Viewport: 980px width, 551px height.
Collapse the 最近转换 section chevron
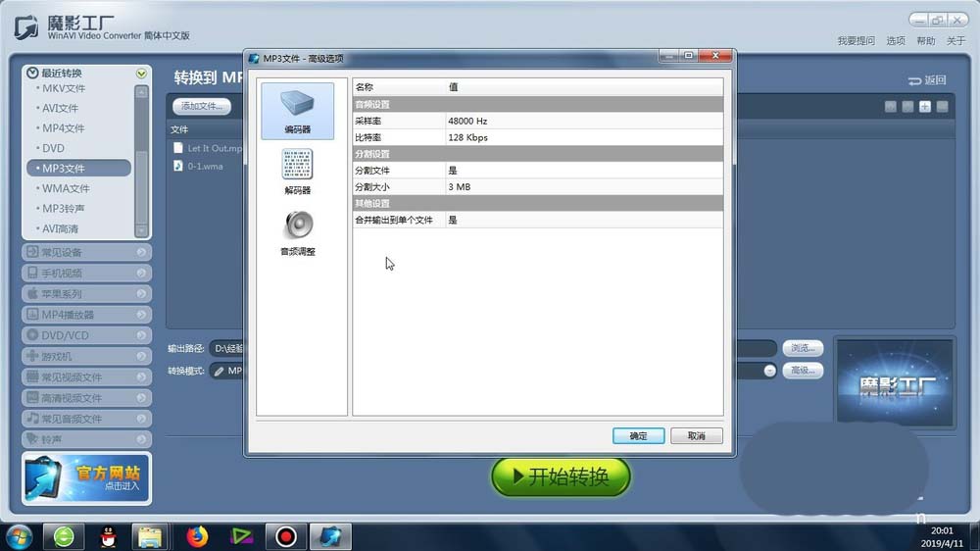pyautogui.click(x=141, y=74)
